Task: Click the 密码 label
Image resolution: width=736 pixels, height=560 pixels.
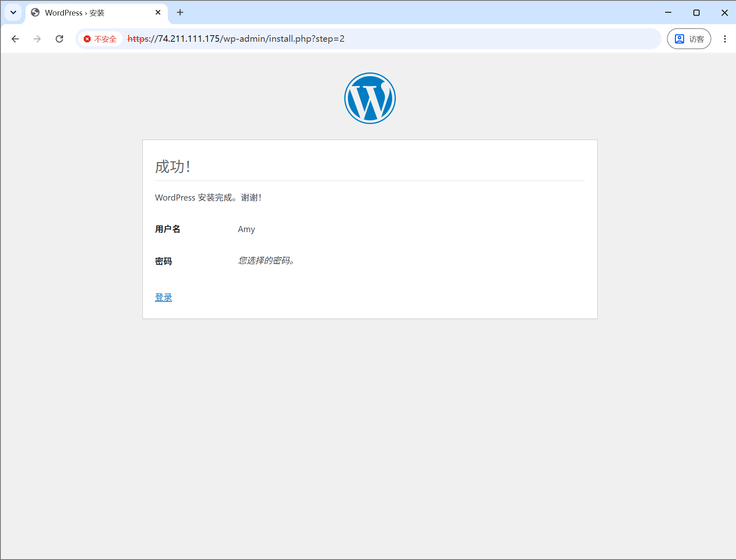Action: coord(163,261)
